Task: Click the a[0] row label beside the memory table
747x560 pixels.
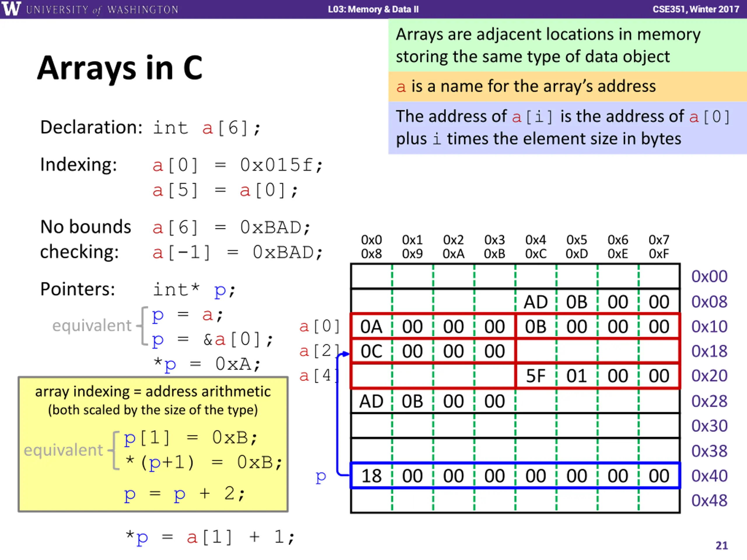Action: pyautogui.click(x=320, y=326)
